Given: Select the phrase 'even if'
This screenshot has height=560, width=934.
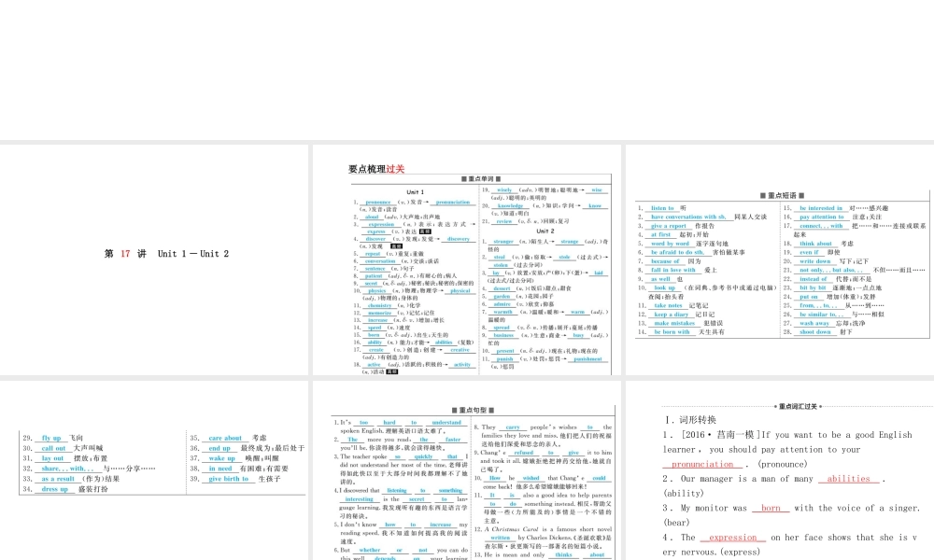Looking at the screenshot, I should [x=809, y=252].
